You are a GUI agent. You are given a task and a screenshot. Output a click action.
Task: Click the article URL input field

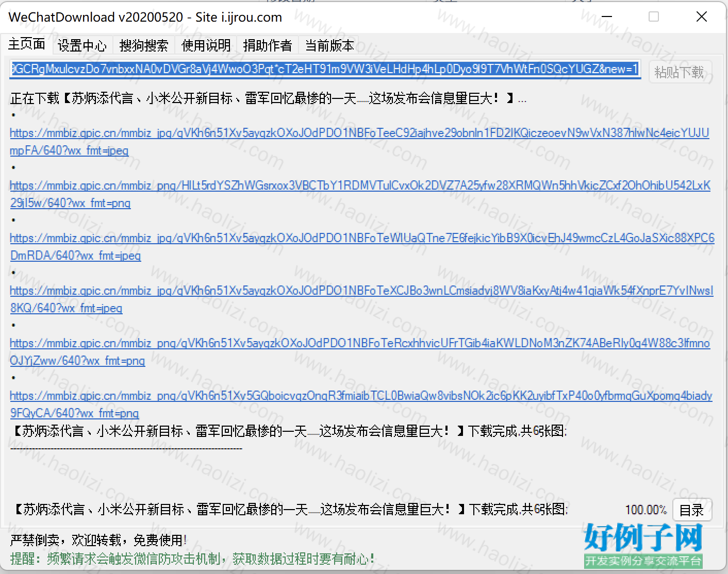pyautogui.click(x=325, y=69)
